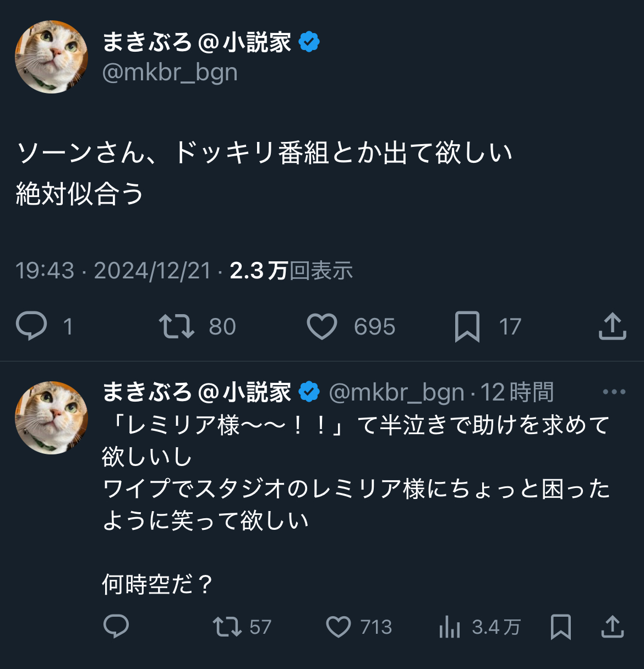Open the main tweet's @mkbr_bgn handle
644x669 pixels.
(x=170, y=73)
